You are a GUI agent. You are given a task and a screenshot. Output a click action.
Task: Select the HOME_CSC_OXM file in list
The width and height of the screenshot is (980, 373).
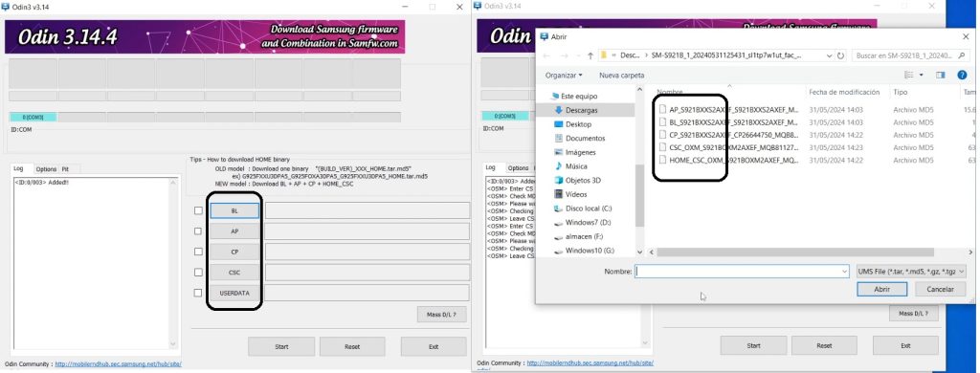click(729, 160)
